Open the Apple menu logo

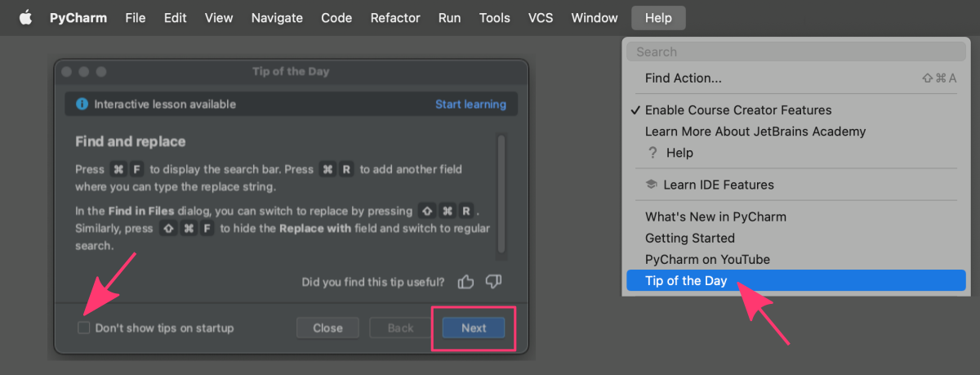(25, 17)
